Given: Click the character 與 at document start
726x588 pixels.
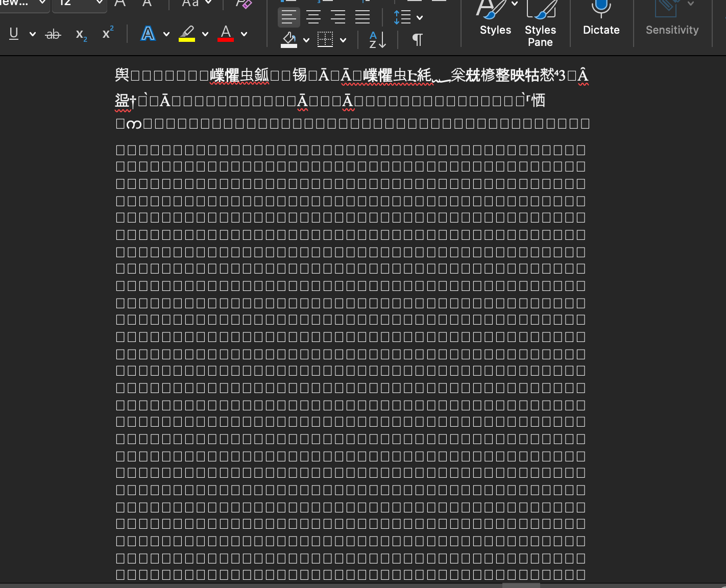Looking at the screenshot, I should [x=122, y=76].
